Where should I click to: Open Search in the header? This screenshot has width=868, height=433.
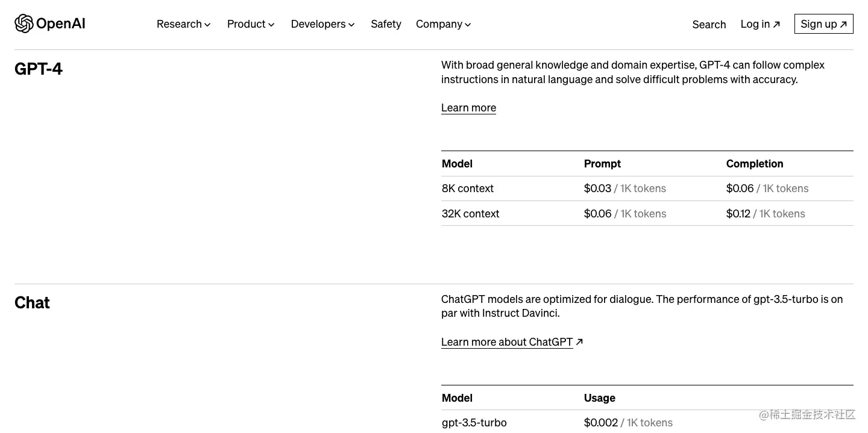tap(709, 25)
